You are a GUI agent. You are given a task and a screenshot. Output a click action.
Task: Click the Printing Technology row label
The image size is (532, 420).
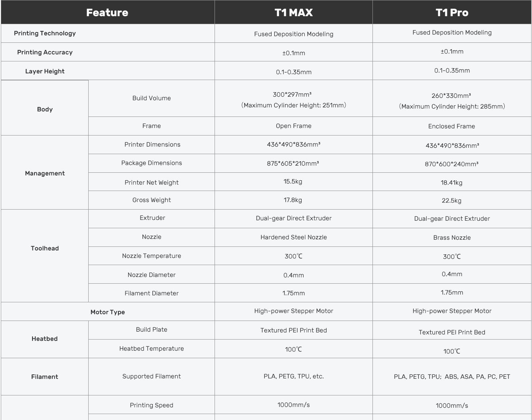(45, 33)
